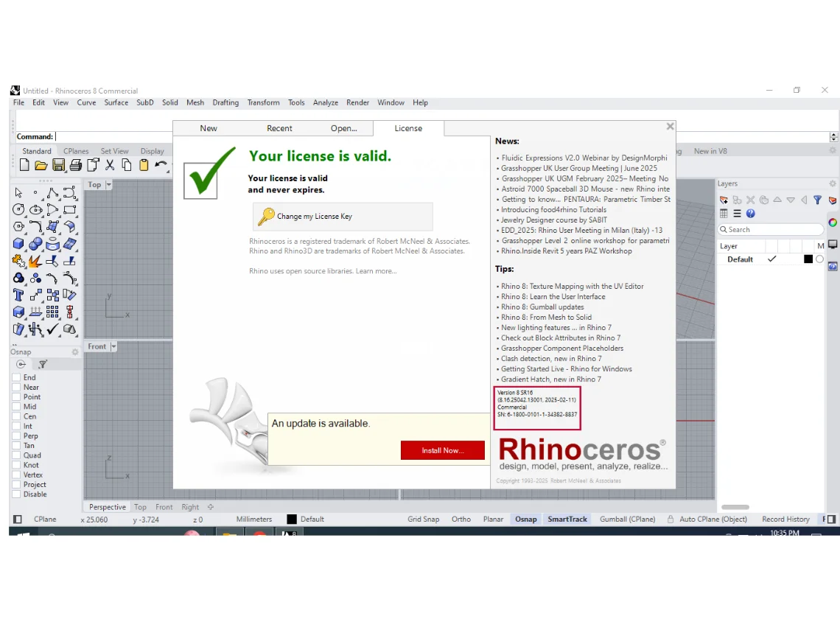
Task: Click the layer filter funnel icon
Action: [x=817, y=200]
